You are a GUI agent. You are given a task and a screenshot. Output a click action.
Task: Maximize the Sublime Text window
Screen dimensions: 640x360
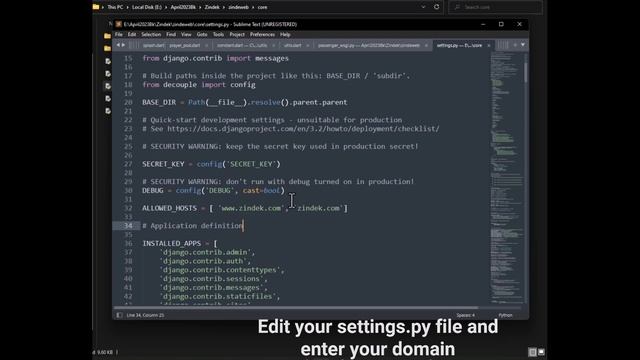point(501,24)
